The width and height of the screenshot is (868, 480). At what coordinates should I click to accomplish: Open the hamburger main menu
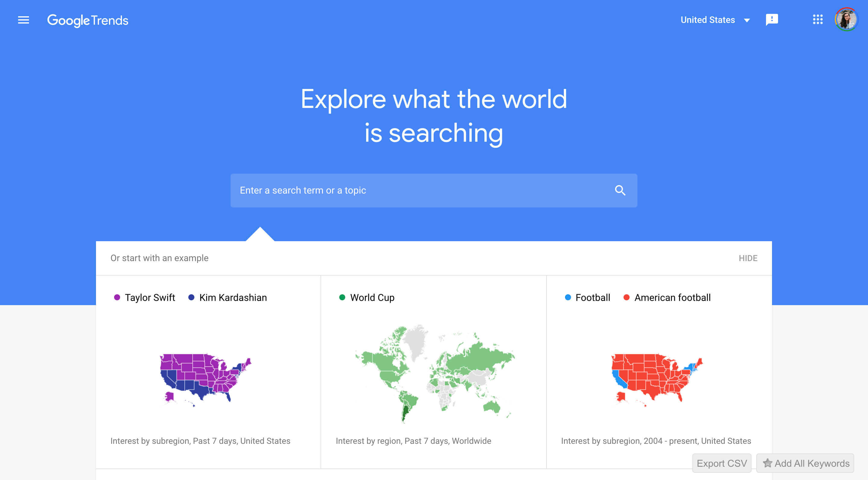(x=23, y=20)
